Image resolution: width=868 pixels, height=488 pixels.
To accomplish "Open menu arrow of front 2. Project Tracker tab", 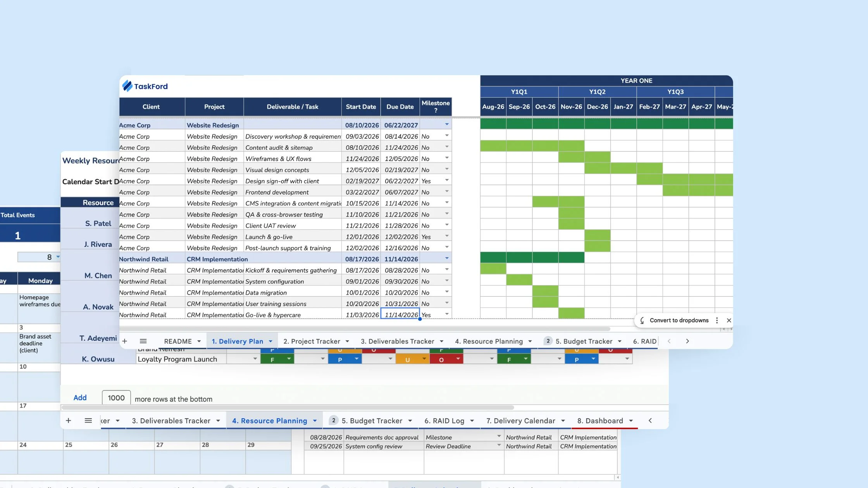I will pyautogui.click(x=348, y=341).
